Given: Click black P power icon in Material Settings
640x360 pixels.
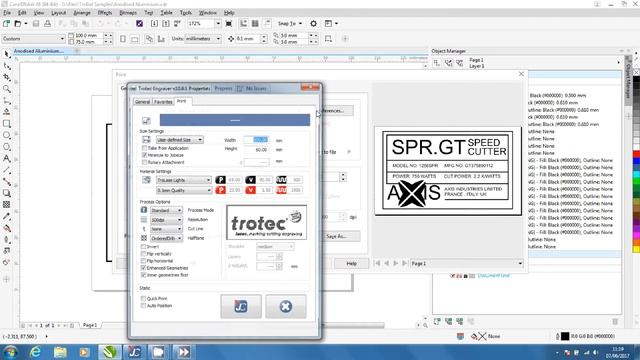Looking at the screenshot, I should pyautogui.click(x=220, y=180).
